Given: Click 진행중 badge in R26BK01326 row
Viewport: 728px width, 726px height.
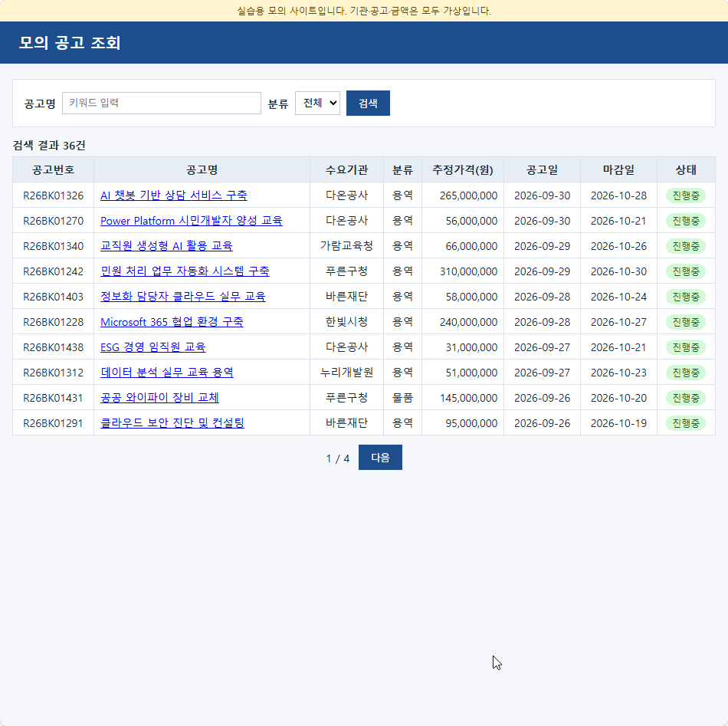Looking at the screenshot, I should pos(686,195).
